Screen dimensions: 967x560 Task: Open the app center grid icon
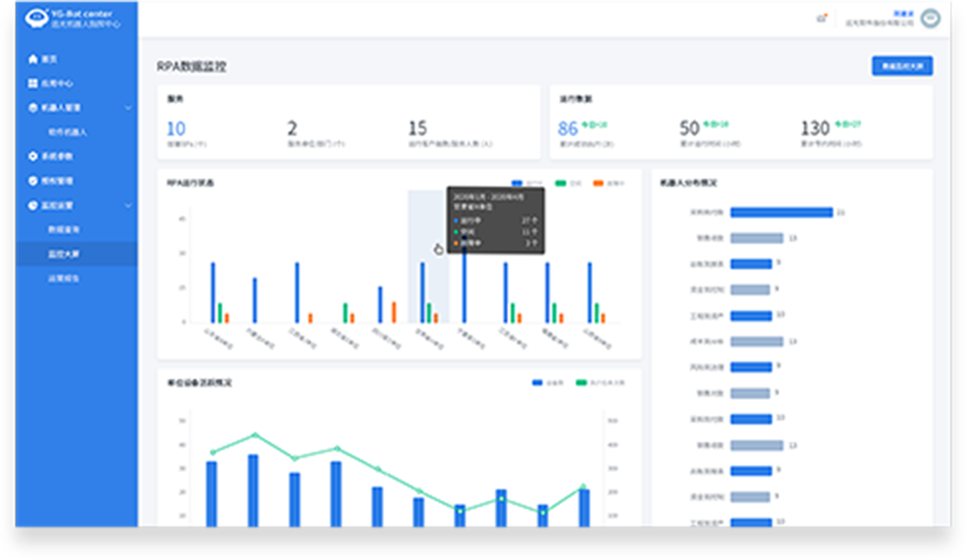(32, 84)
